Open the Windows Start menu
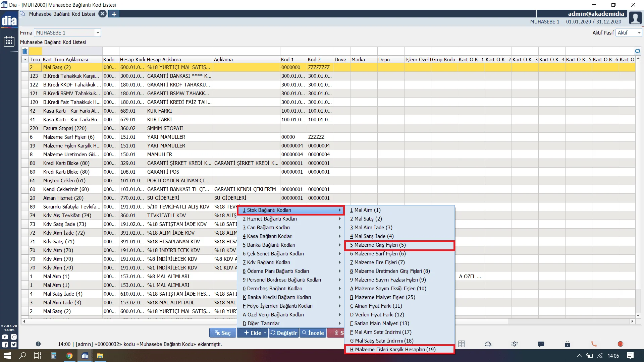The height and width of the screenshot is (362, 644). (7, 356)
